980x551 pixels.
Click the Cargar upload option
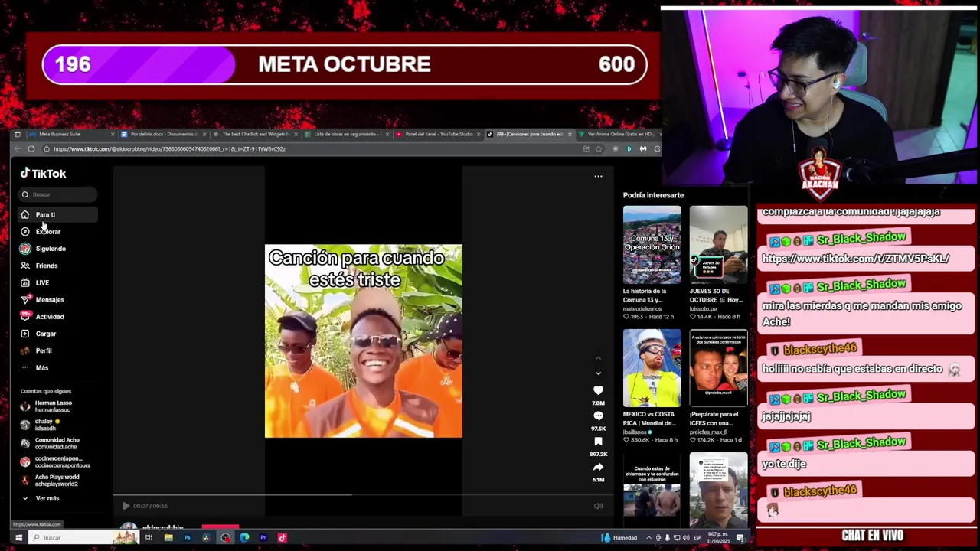coord(57,334)
